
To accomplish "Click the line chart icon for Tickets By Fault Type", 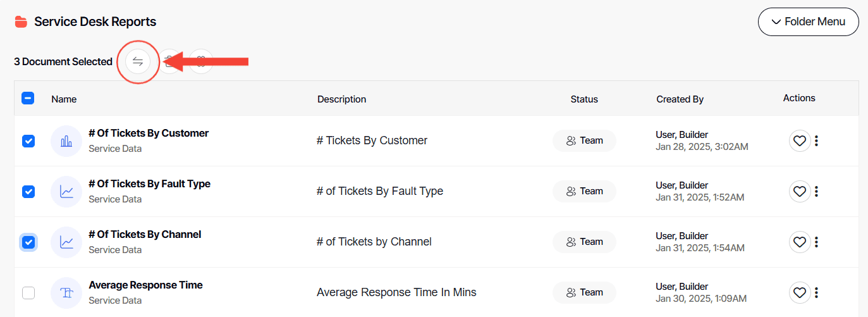I will tap(66, 192).
